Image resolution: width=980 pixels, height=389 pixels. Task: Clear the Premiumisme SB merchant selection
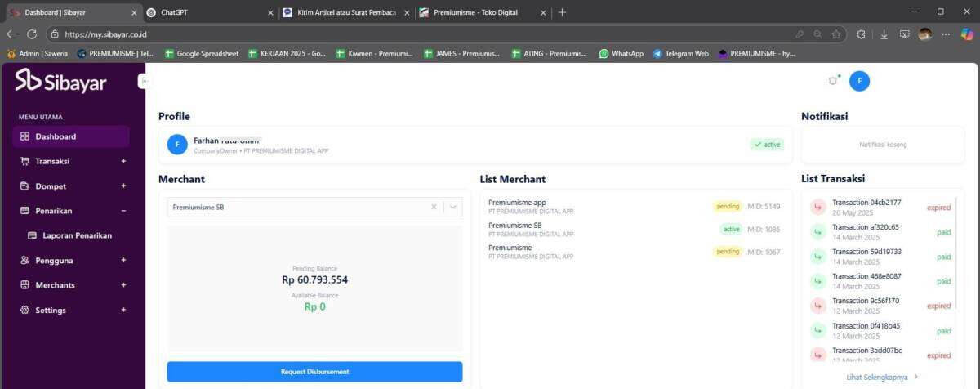[x=434, y=207]
